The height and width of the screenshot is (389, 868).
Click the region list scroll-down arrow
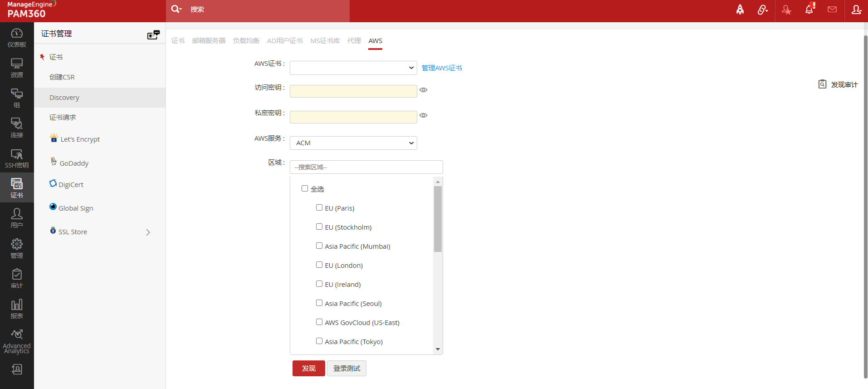pos(438,349)
